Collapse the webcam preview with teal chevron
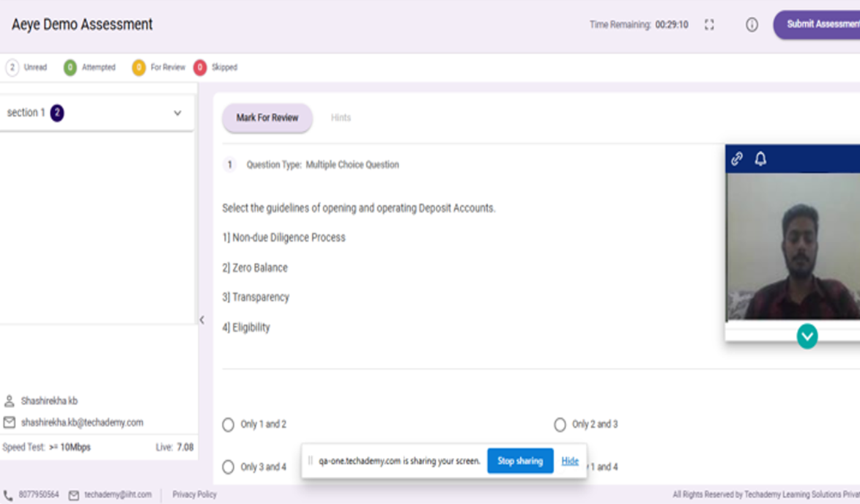 tap(807, 336)
